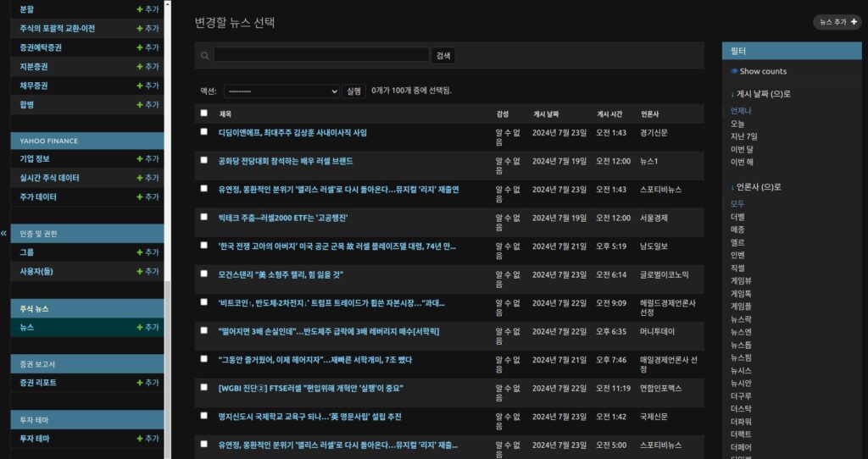This screenshot has width=868, height=459.
Task: Check the 명지신도시 국제학교 row checkbox
Action: coord(203,415)
